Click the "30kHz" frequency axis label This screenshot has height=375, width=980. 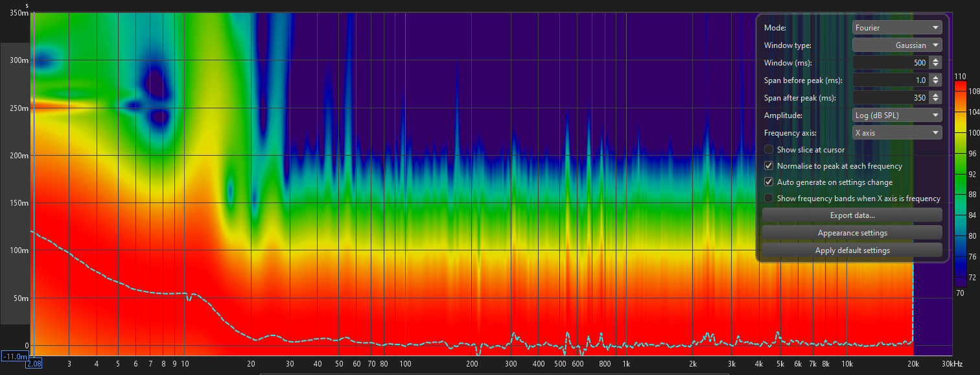coord(952,365)
